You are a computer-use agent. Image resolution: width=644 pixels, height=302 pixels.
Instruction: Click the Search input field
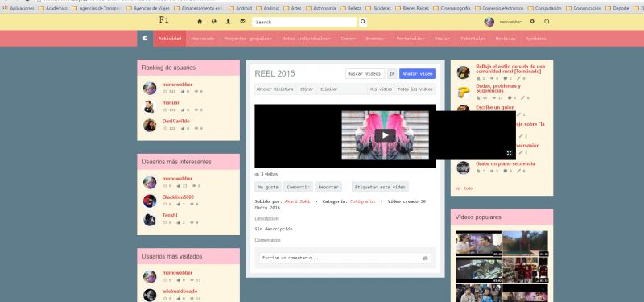coord(304,23)
